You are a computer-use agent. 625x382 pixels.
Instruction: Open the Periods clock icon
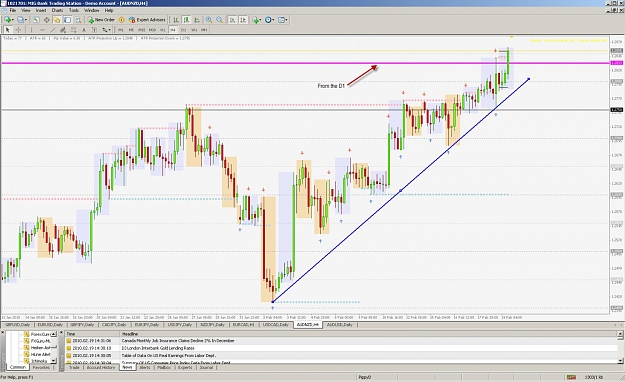tap(268, 20)
